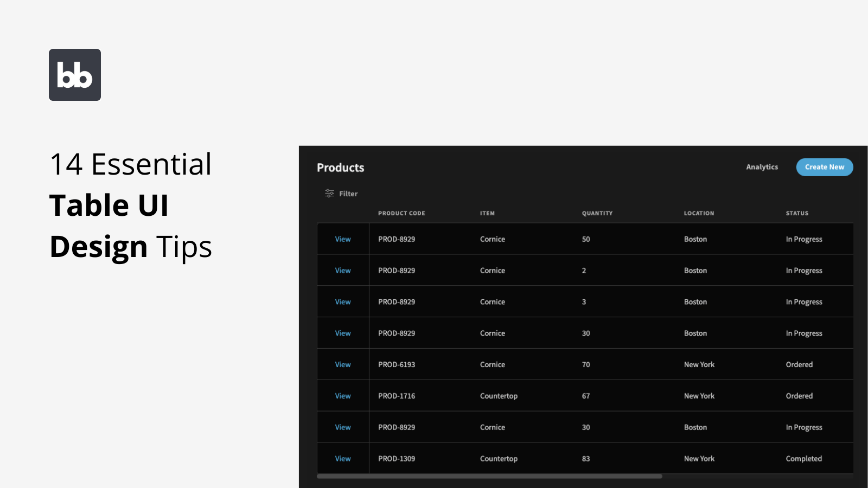Open the Filter options
Image resolution: width=868 pixels, height=488 pixels.
[x=341, y=193]
